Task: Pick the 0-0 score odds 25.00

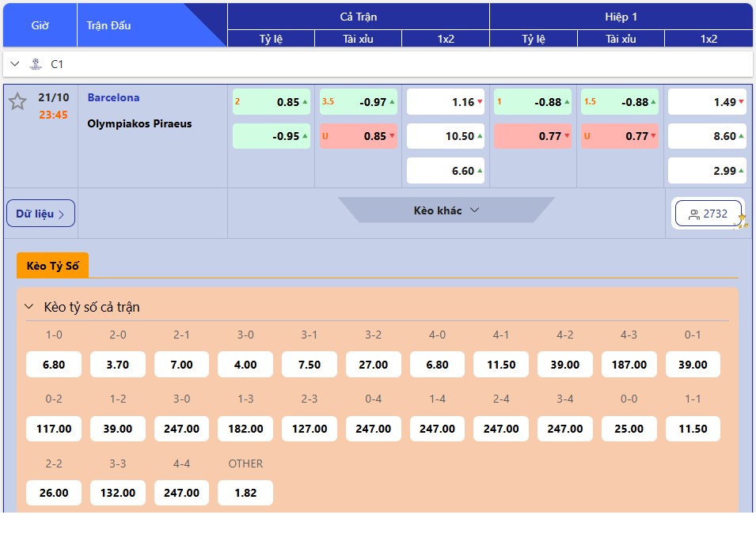Action: tap(629, 429)
